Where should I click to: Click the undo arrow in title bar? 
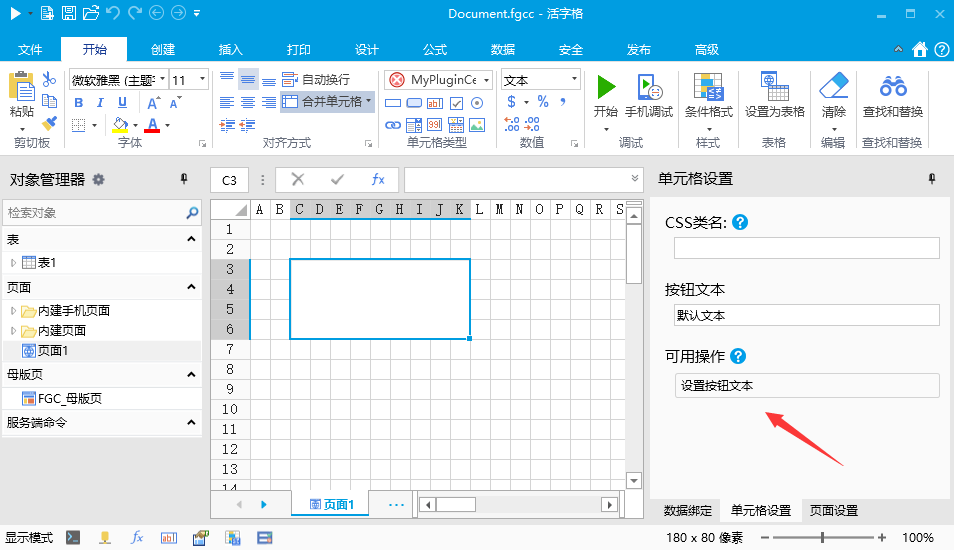[x=113, y=13]
